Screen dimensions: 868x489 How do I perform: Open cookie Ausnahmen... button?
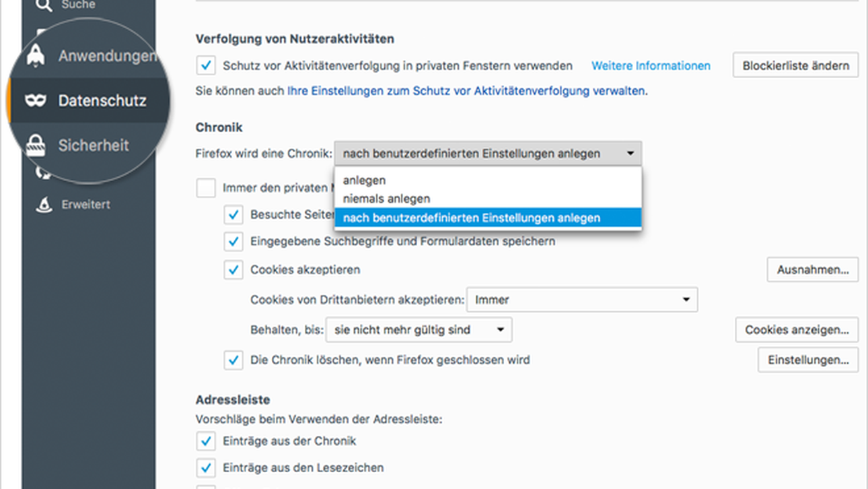point(812,269)
